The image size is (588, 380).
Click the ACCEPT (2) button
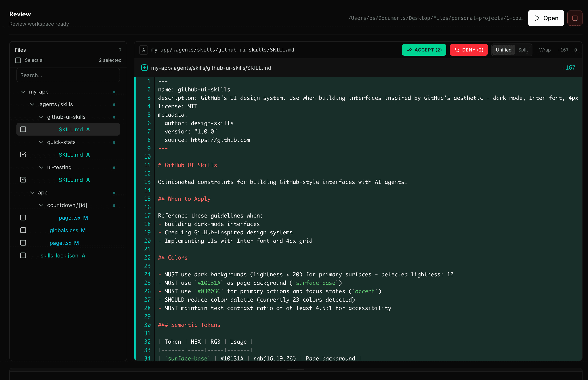tap(424, 50)
